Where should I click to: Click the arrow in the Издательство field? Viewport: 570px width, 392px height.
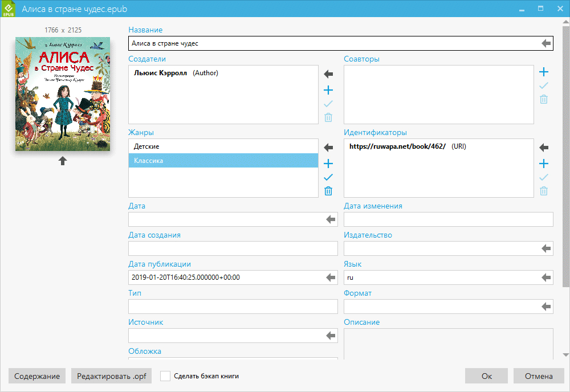pos(547,248)
